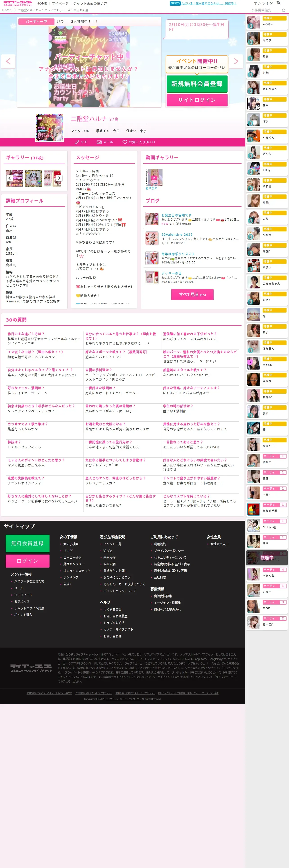The image size is (289, 868).
Task: Open さくら's avatar in online list
Action: [x=254, y=152]
